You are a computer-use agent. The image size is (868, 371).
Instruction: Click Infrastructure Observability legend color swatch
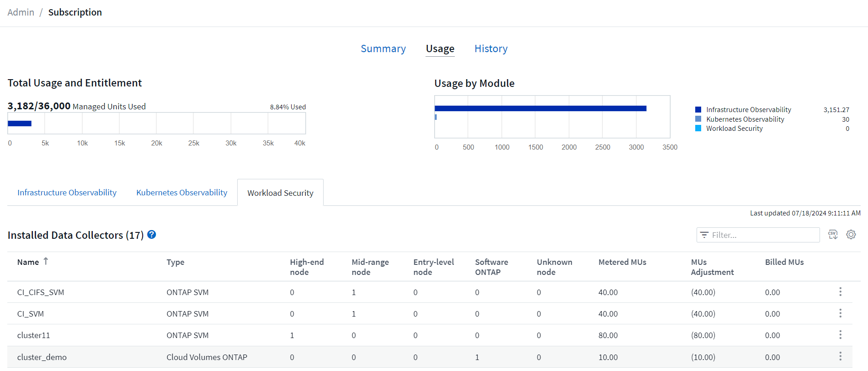[x=698, y=110]
